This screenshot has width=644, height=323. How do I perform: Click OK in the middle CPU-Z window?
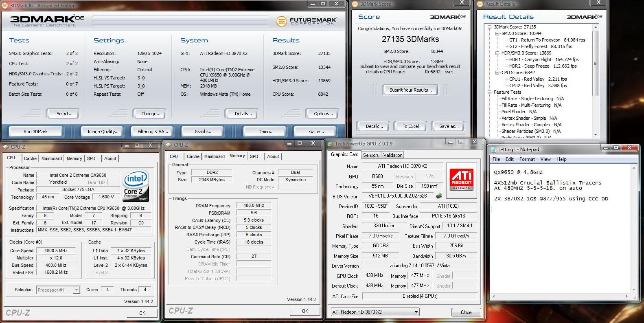click(x=305, y=311)
